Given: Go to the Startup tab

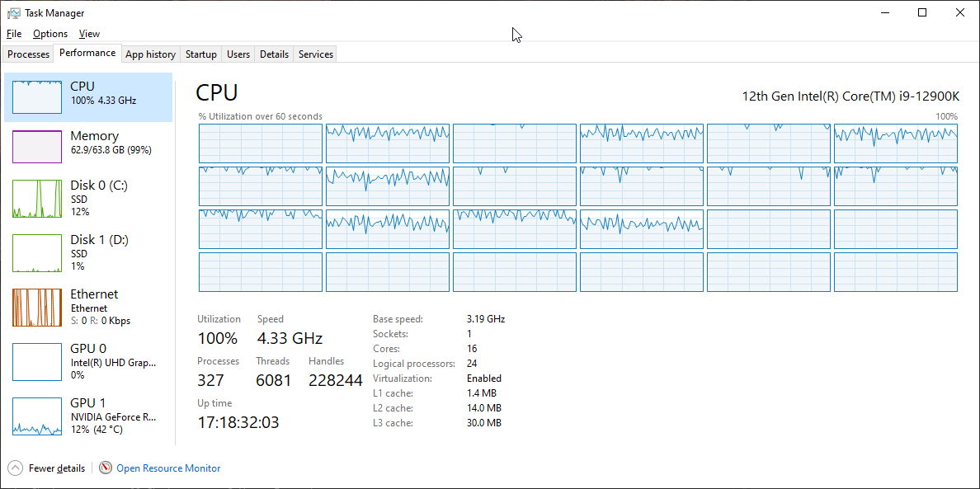Looking at the screenshot, I should [201, 54].
